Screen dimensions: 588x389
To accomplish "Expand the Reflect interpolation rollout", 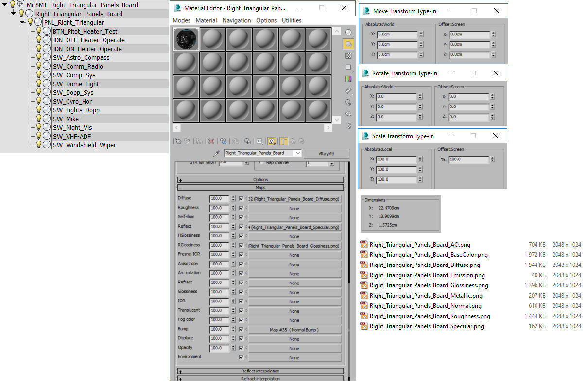I will click(x=260, y=371).
